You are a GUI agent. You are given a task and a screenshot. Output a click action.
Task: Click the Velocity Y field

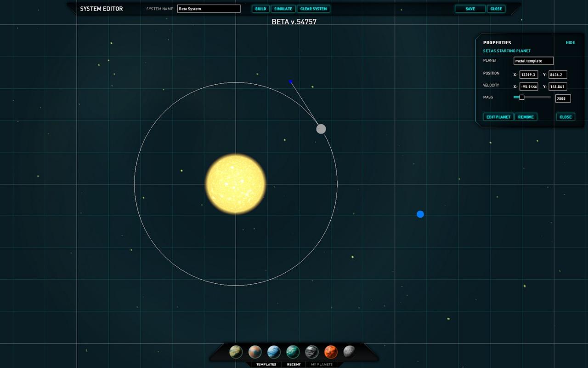(558, 86)
